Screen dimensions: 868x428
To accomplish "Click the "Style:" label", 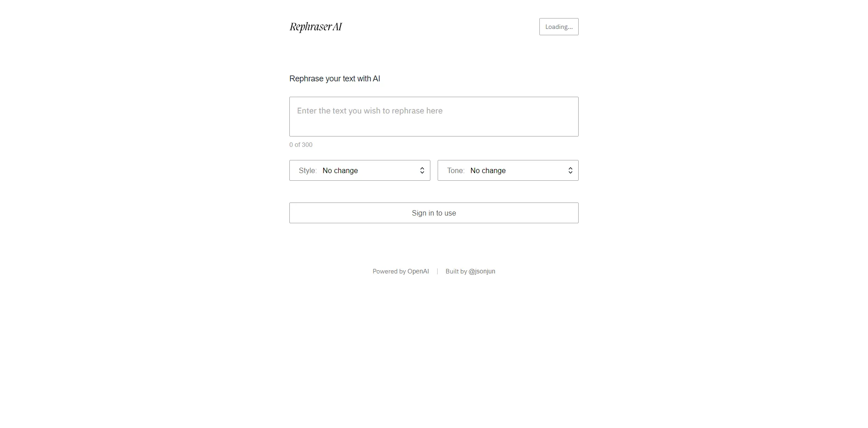I will [x=307, y=170].
